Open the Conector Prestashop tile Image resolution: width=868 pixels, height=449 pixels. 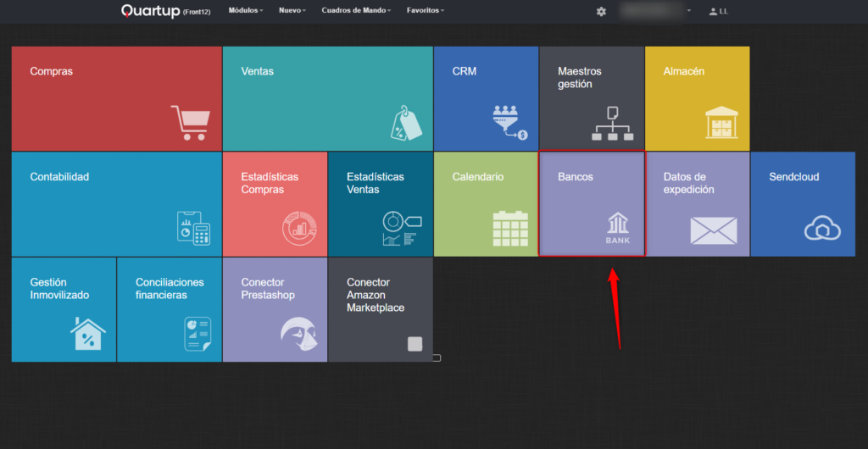(275, 309)
